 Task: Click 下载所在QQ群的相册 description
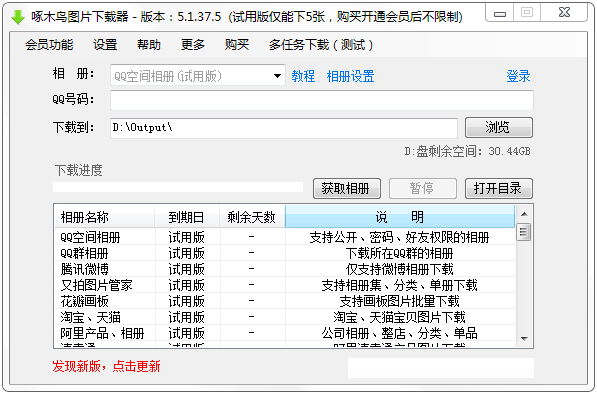pos(399,254)
